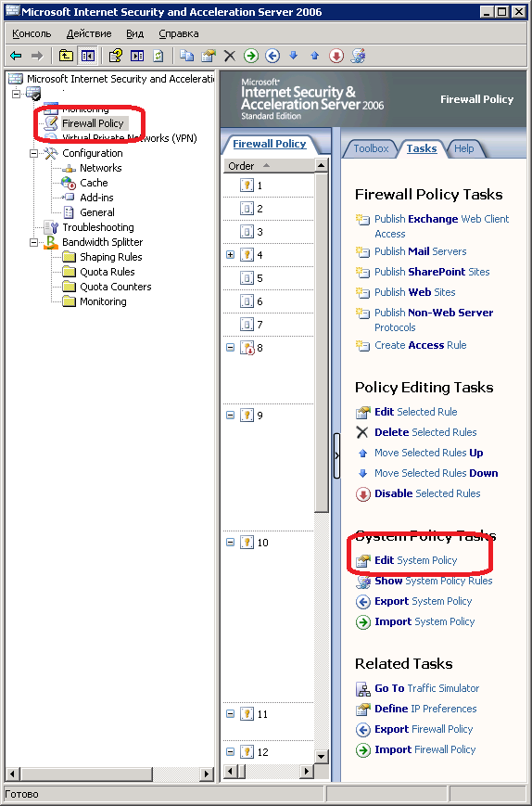Click the Help question mark toolbar icon

tap(116, 56)
